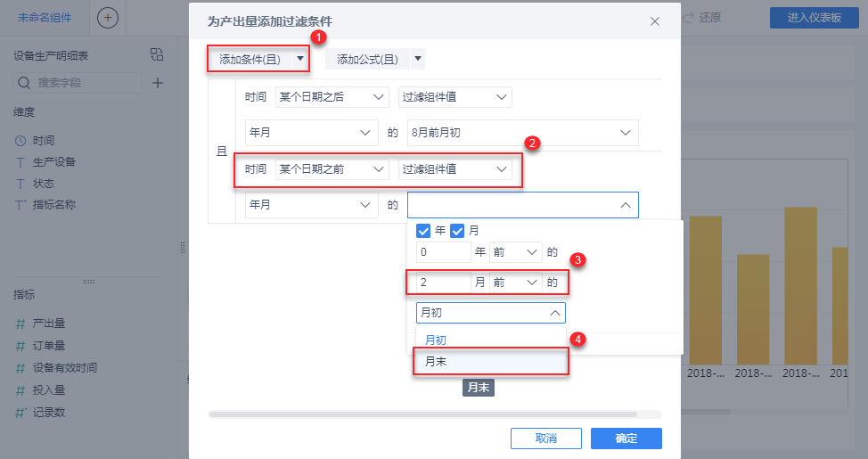Click the dialog's horizontal scrollbar
The height and width of the screenshot is (459, 868).
pyautogui.click(x=422, y=414)
